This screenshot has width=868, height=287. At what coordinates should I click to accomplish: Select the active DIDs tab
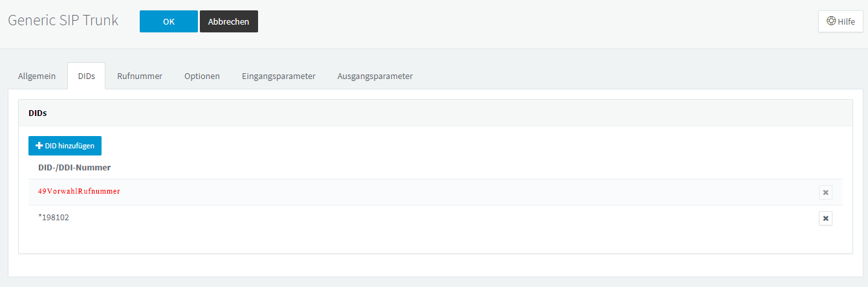coord(87,76)
